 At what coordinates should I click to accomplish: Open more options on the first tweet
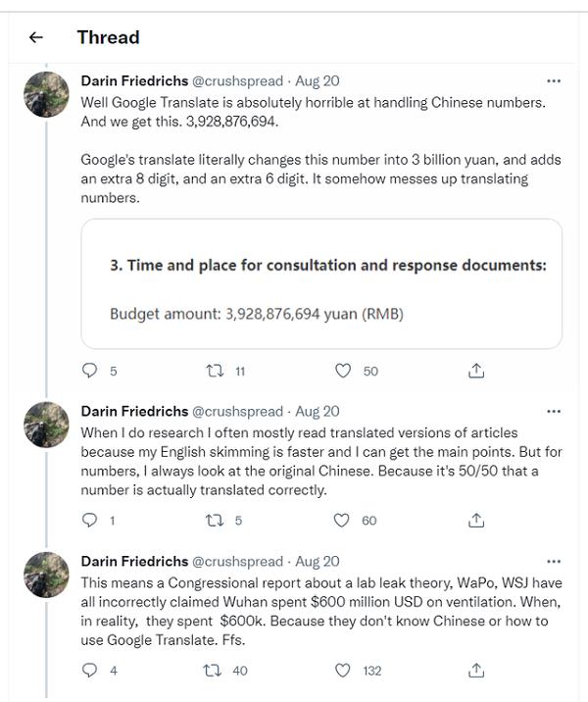(x=554, y=80)
